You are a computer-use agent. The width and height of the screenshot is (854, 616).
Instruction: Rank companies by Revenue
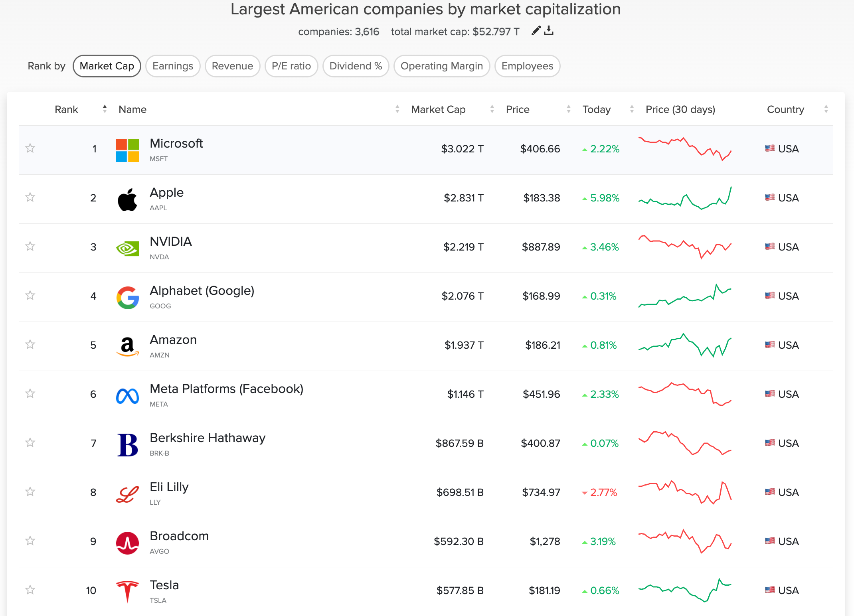tap(232, 66)
